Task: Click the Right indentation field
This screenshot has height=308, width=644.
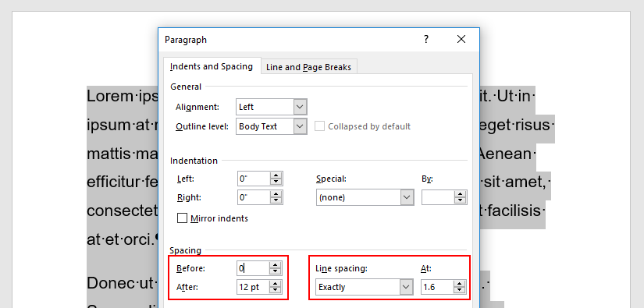Action: (254, 197)
